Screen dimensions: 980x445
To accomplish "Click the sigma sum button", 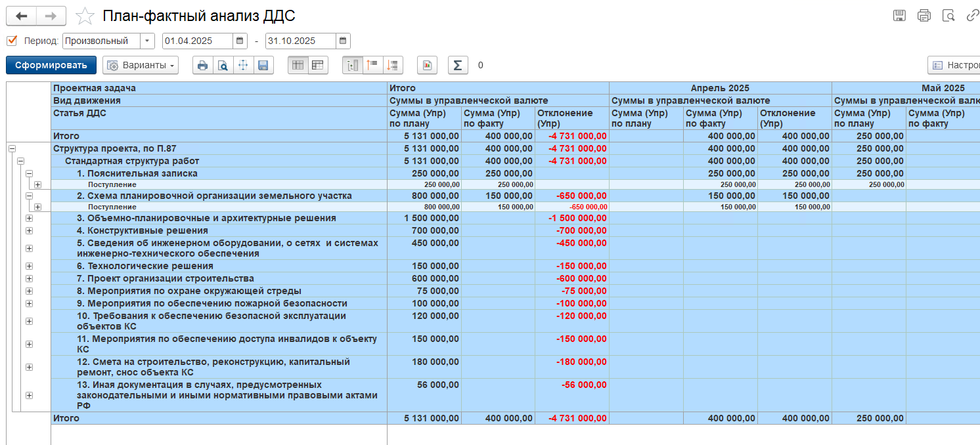I will 458,65.
